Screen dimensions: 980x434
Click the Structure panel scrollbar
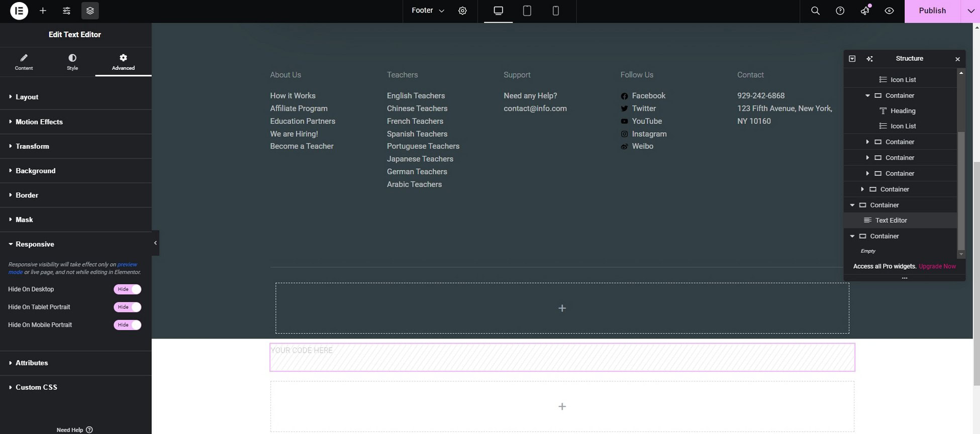coord(961,190)
